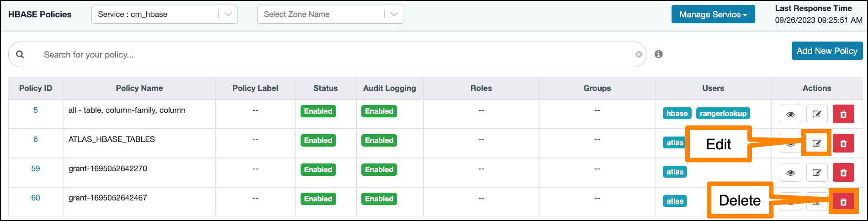This screenshot has height=221, width=868.
Task: Open the Manage Service dropdown menu
Action: point(713,14)
